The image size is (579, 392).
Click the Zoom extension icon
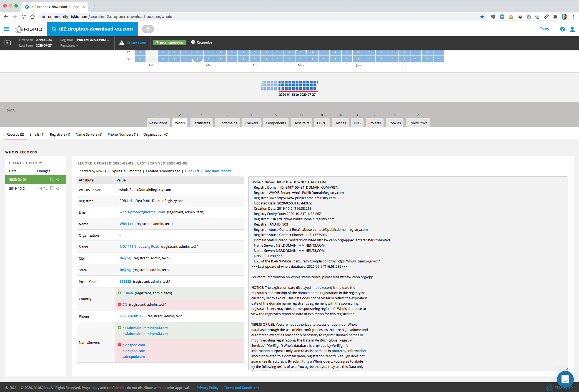pyautogui.click(x=502, y=17)
